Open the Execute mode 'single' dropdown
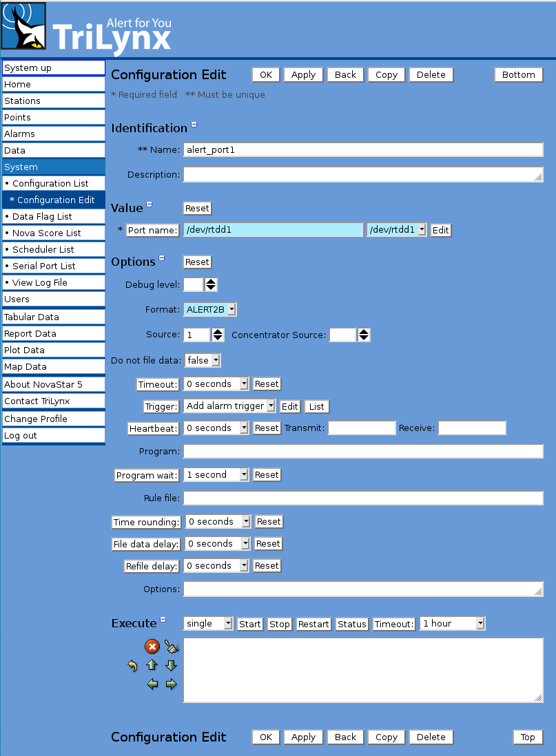Image resolution: width=556 pixels, height=756 pixels. (x=208, y=623)
